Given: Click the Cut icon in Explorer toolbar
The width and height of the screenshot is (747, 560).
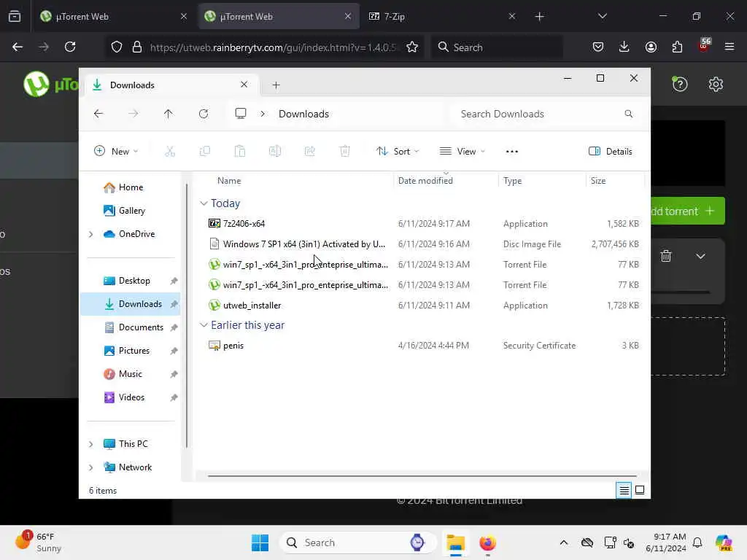Looking at the screenshot, I should [170, 152].
